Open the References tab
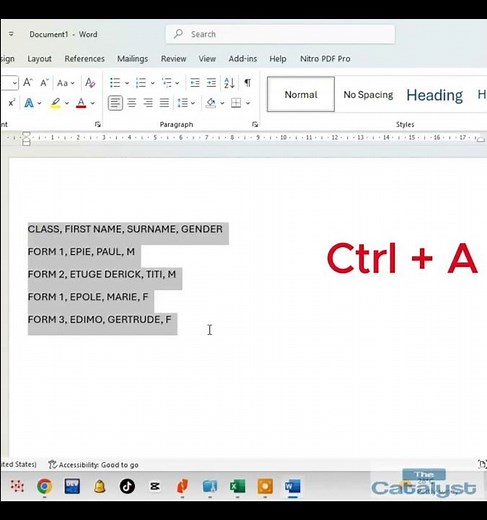 click(85, 59)
